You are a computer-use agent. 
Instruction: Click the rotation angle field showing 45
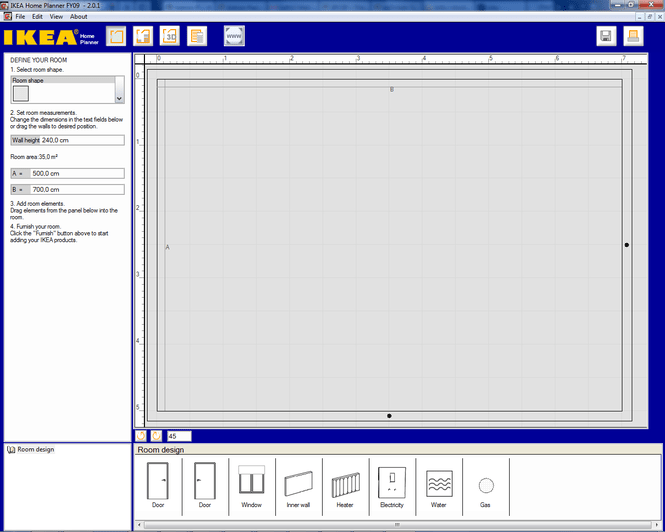(x=179, y=436)
